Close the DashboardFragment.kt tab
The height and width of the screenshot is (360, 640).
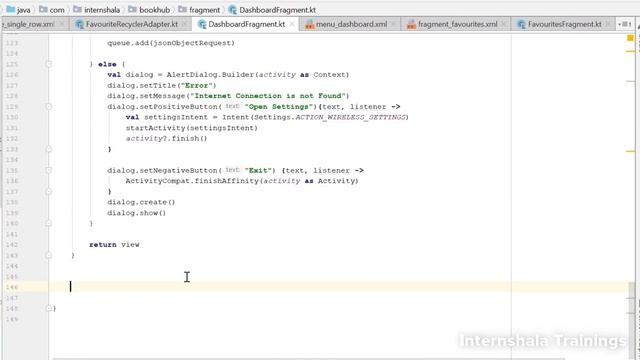292,24
